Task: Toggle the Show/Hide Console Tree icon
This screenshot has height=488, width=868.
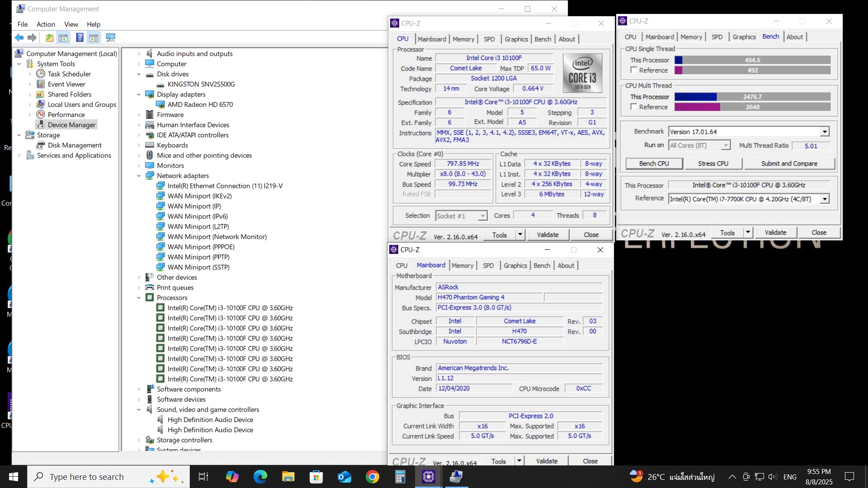Action: point(63,38)
